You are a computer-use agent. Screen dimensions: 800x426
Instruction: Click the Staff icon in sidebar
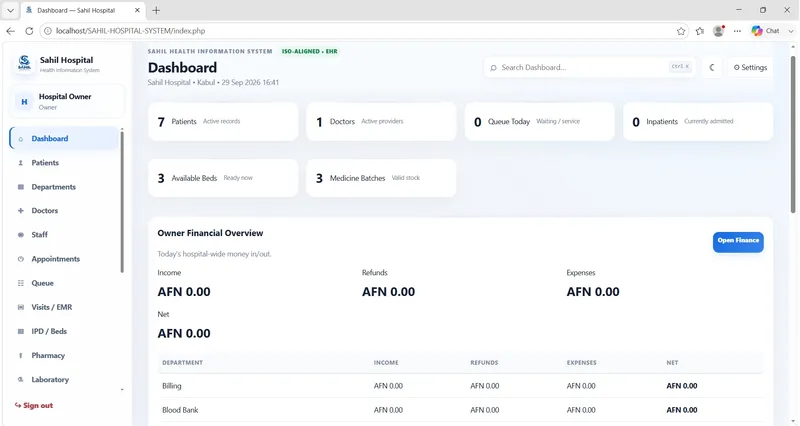(x=21, y=235)
